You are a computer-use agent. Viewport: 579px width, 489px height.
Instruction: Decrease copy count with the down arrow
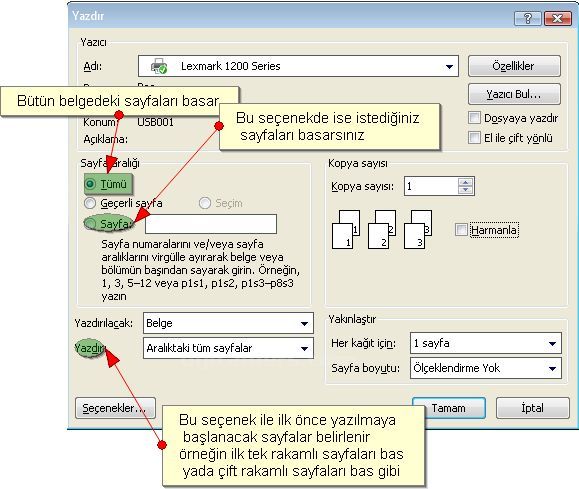click(x=465, y=190)
